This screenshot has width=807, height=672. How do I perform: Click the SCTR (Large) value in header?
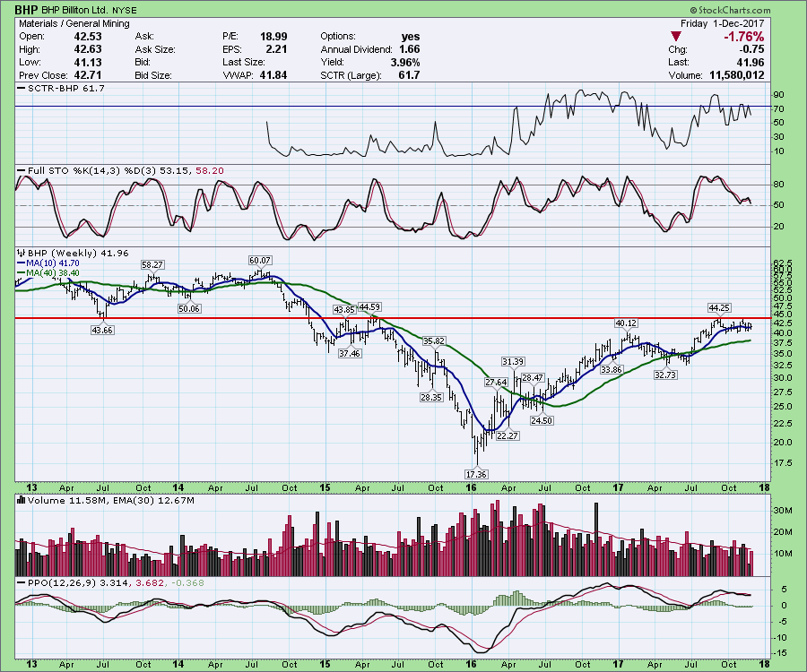click(x=410, y=75)
